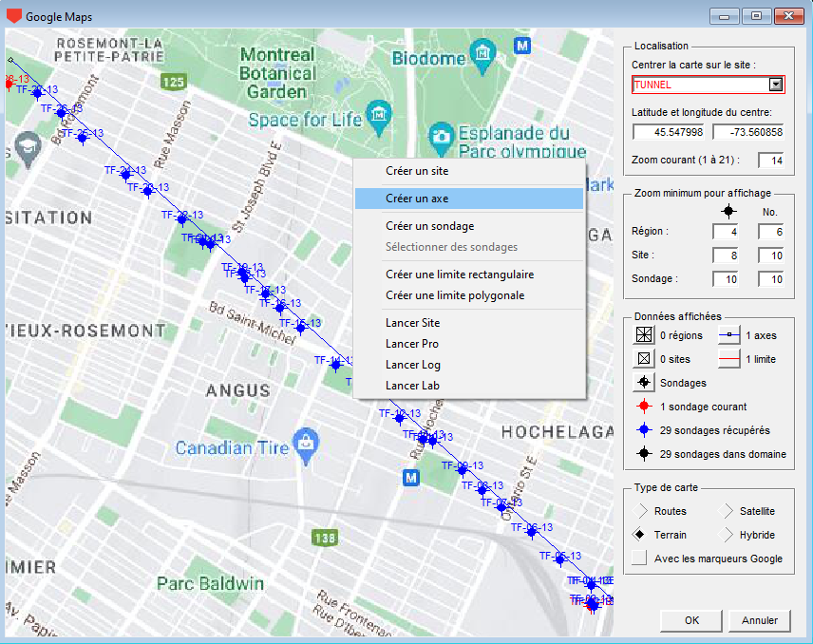Click borehole marker TF-24-13
This screenshot has width=813, height=644.
click(x=125, y=176)
